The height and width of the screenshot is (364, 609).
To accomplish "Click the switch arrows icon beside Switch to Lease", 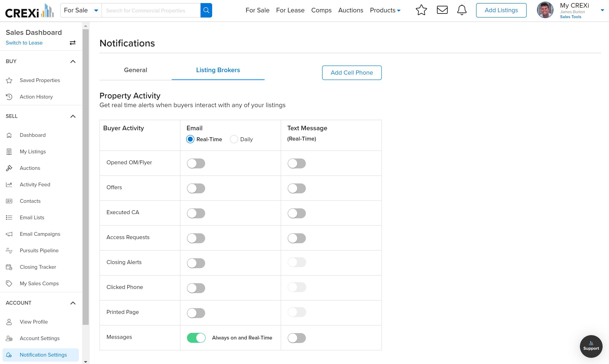I will (x=72, y=43).
